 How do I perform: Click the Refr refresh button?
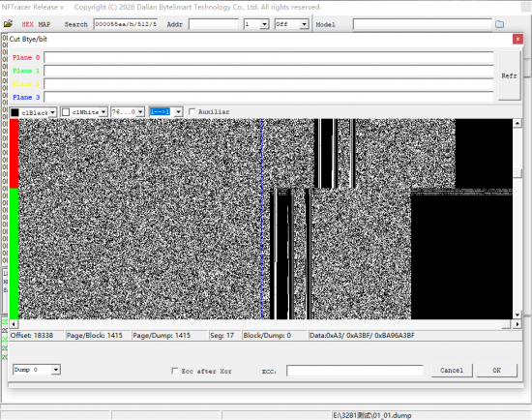coord(509,75)
